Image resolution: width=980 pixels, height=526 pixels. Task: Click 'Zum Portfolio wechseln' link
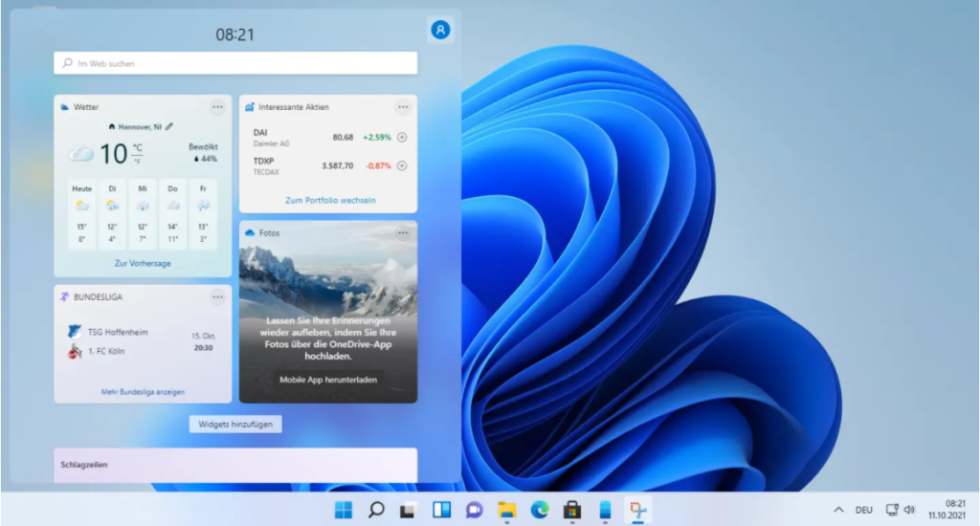pos(330,201)
